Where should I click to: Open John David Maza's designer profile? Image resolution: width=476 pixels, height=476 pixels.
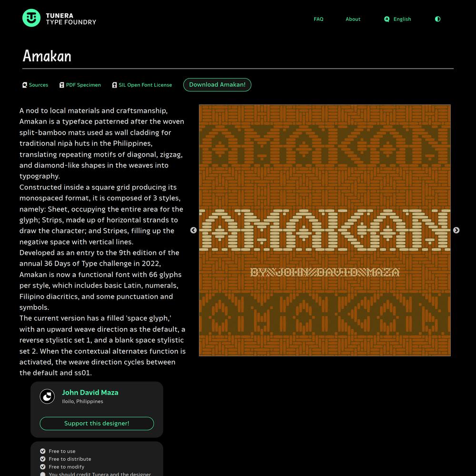90,393
